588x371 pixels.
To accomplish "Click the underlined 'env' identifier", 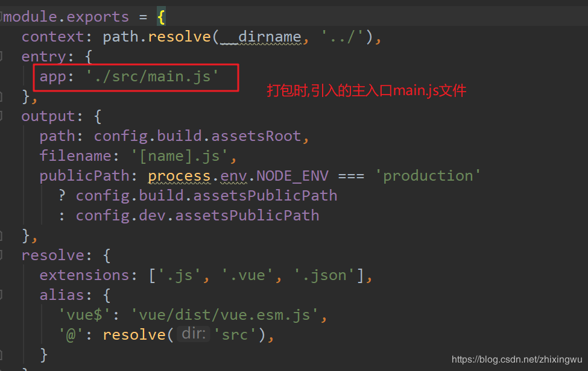I will tap(233, 176).
